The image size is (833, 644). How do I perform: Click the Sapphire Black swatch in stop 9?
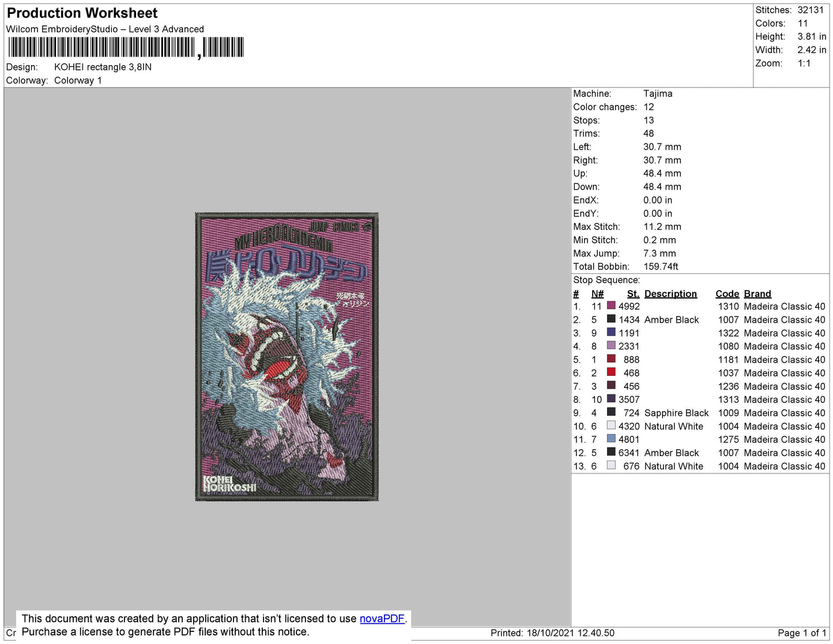(x=611, y=412)
